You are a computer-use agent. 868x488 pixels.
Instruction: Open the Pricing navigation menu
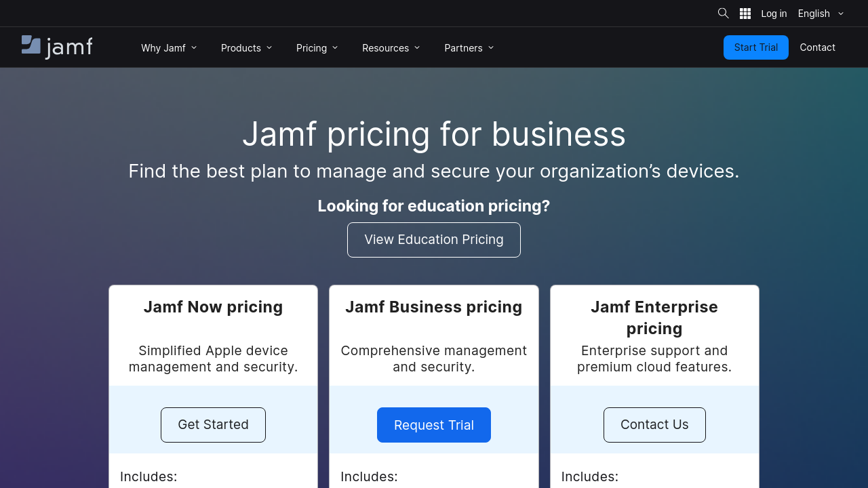[317, 48]
